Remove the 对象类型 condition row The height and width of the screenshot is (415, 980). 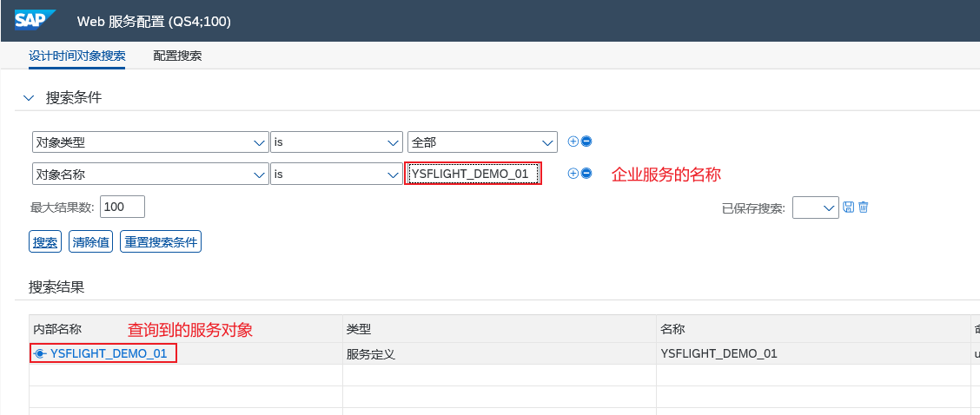click(586, 142)
